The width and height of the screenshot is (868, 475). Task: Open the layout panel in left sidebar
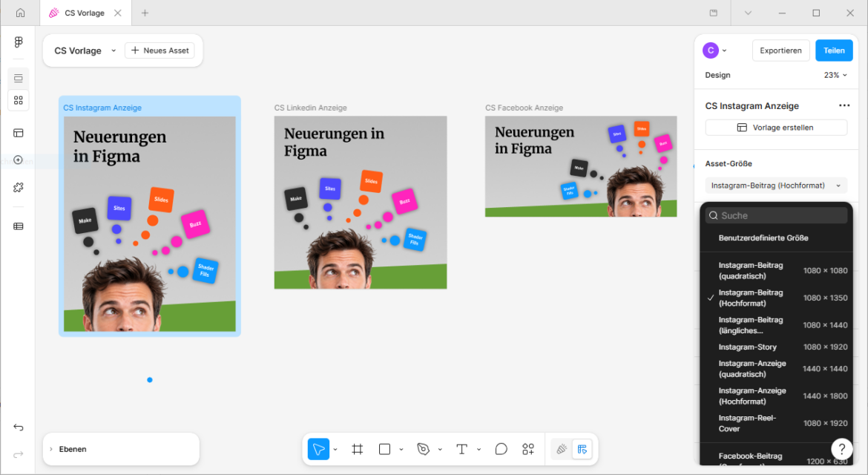(19, 78)
